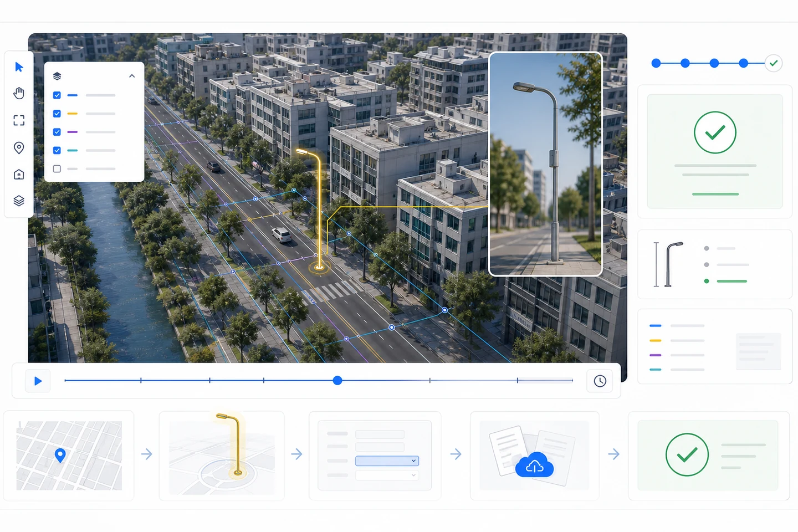Collapse the layer legend panel
This screenshot has height=532, width=798.
pos(132,76)
